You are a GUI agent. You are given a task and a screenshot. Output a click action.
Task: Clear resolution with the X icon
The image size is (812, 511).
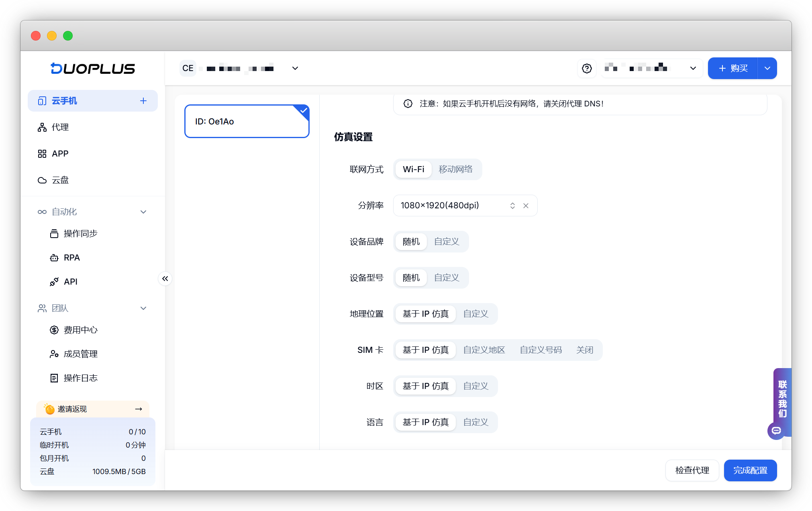[526, 206]
